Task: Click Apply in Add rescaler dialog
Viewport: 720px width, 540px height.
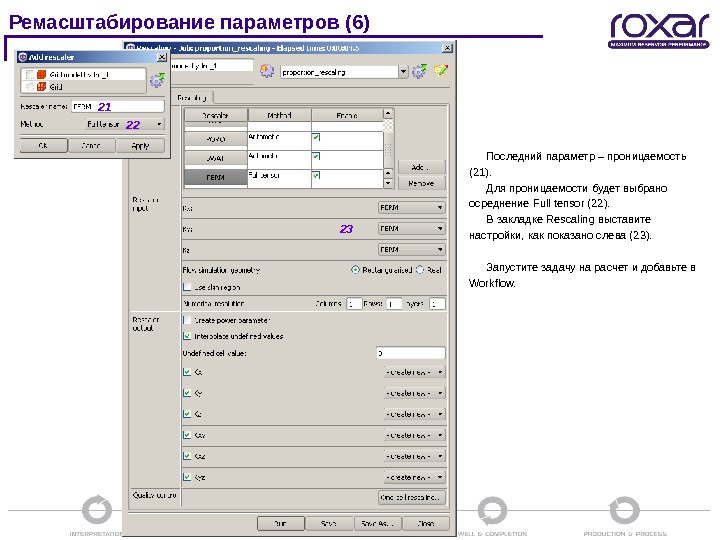Action: 140,146
